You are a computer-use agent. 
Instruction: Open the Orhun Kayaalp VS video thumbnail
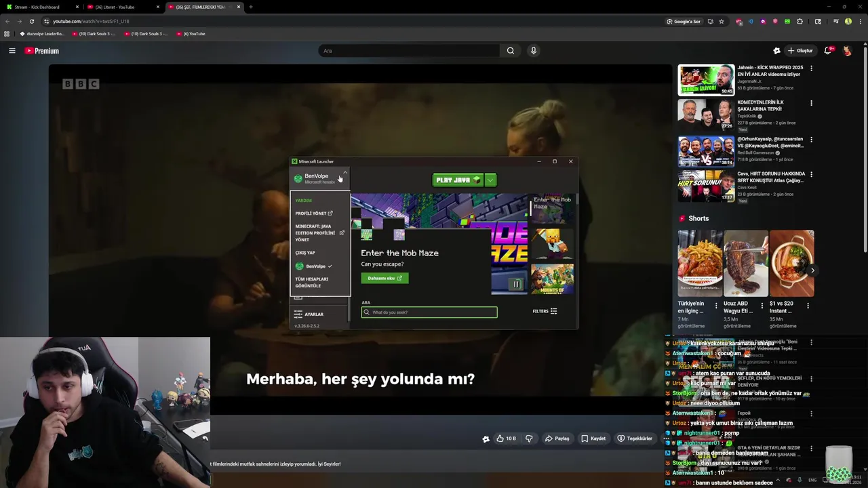pos(706,151)
